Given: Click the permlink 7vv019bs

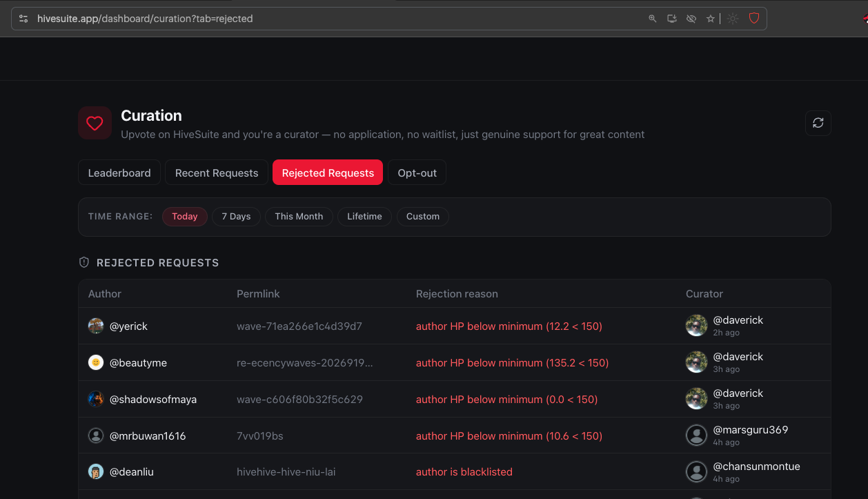Looking at the screenshot, I should click(260, 436).
